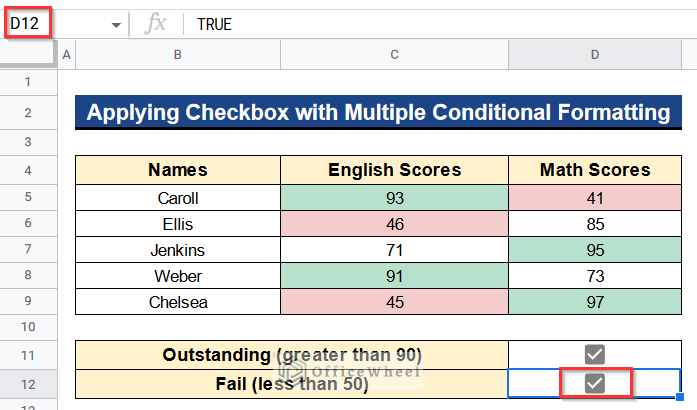Click the title cell 'Applying Checkbox with Multiple Conditional Formatting'
Viewport: 697px width, 410px height.
coord(378,112)
